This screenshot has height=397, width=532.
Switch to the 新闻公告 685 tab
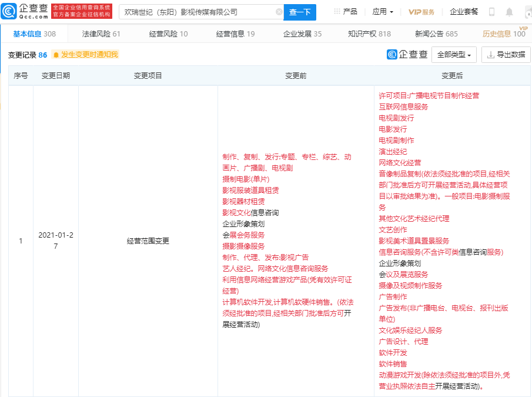(436, 34)
